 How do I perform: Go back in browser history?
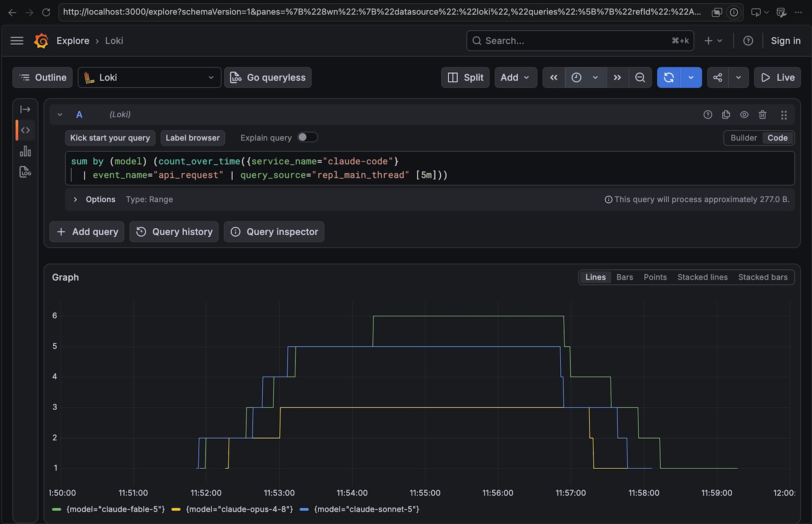coord(12,12)
